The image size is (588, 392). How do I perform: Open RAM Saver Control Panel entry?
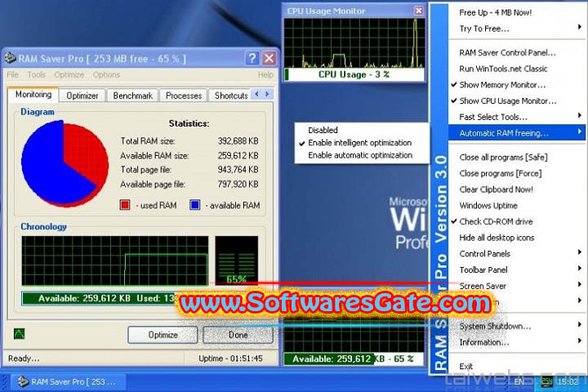click(517, 52)
